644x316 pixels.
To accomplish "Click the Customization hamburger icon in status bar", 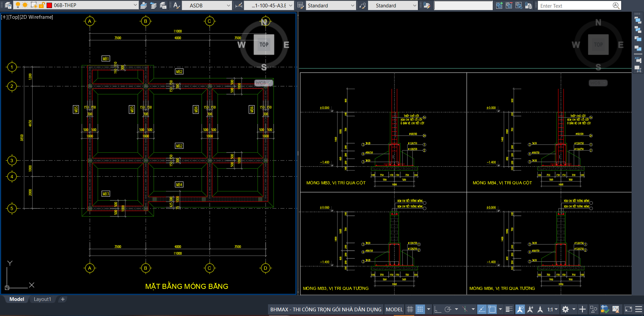I will (639, 309).
